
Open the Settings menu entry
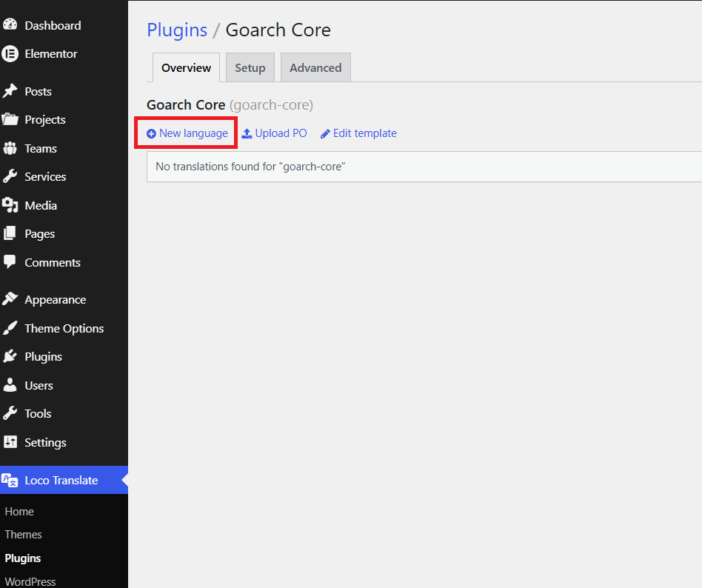click(64, 442)
